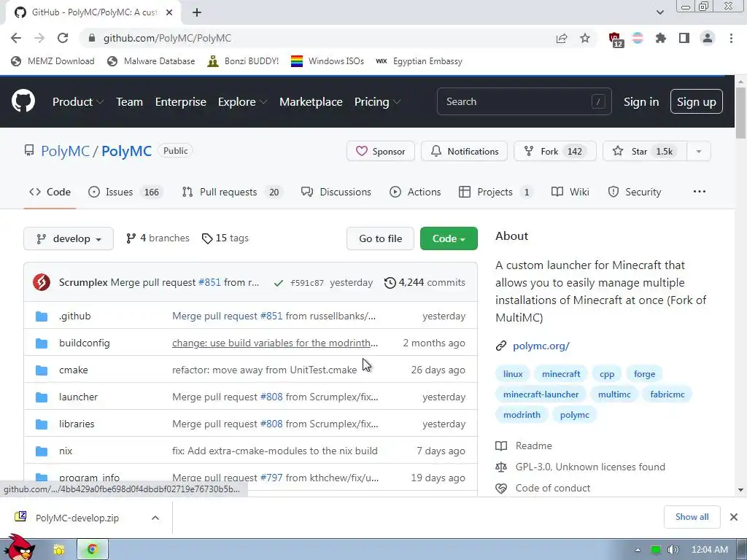Click the Scrumplex commit author avatar
This screenshot has height=560, width=747.
click(x=42, y=282)
